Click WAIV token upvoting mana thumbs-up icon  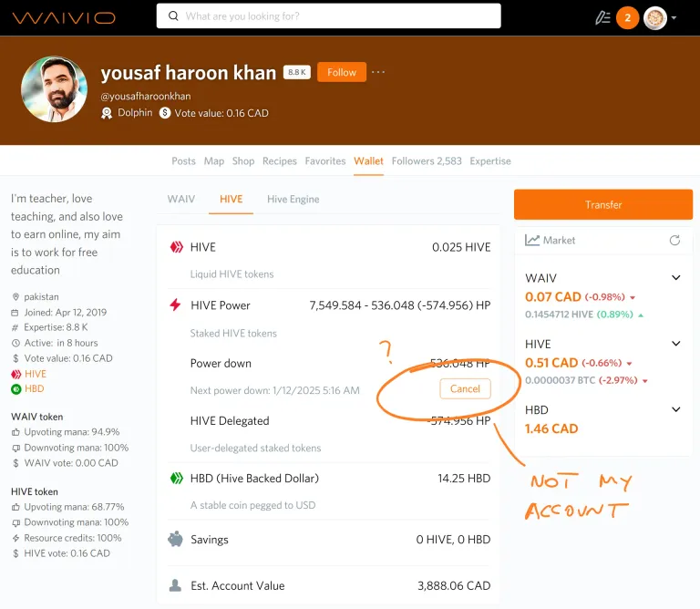15,432
